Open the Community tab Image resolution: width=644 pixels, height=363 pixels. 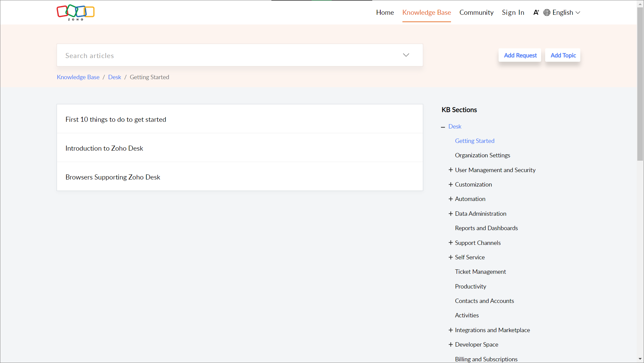[x=476, y=12]
